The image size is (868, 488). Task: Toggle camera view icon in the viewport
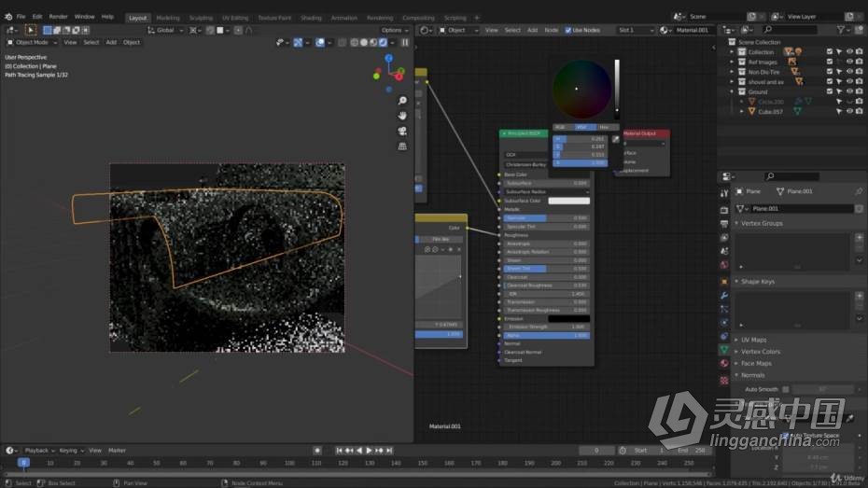[x=402, y=132]
